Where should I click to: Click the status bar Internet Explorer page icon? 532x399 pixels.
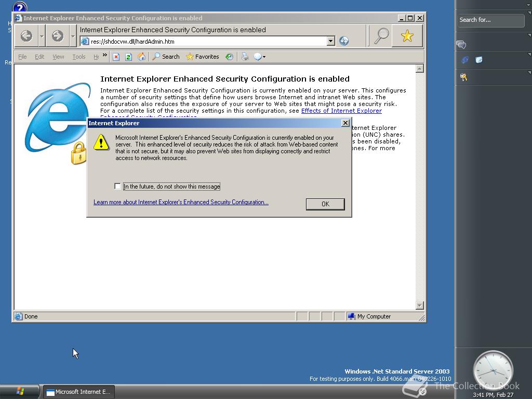click(x=18, y=316)
